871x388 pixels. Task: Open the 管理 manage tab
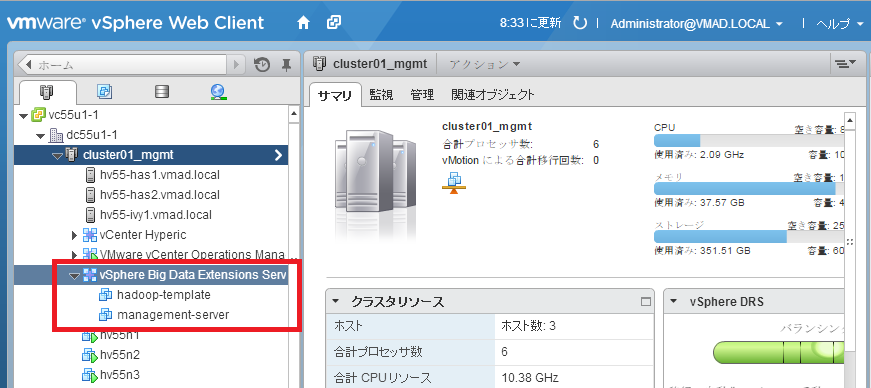(422, 94)
